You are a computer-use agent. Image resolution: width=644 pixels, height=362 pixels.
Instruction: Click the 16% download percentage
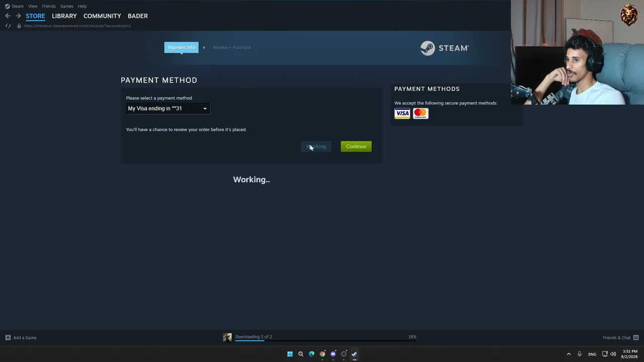[413, 337]
